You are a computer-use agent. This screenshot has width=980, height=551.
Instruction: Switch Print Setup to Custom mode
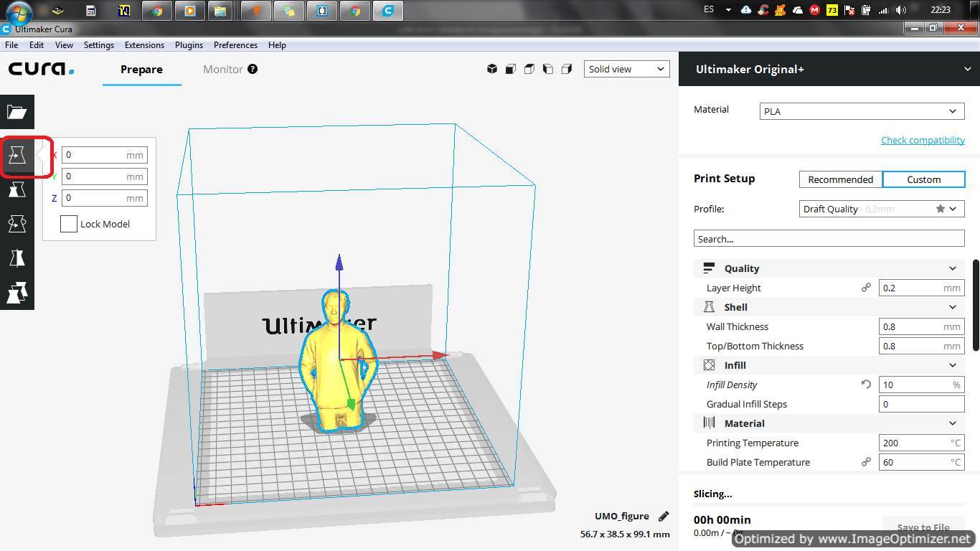point(923,179)
